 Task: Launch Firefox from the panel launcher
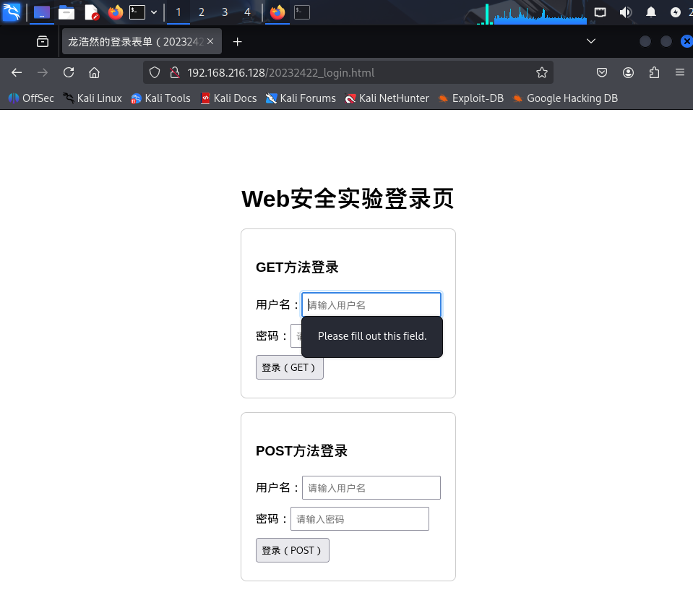[116, 12]
